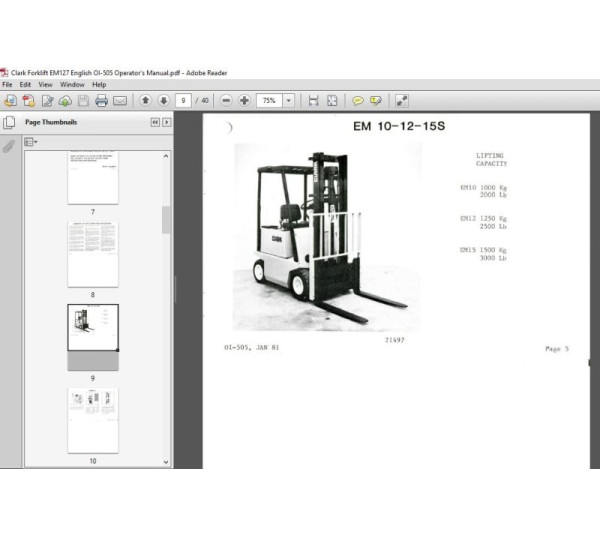Click the zoom in plus button
Viewport: 600px width, 536px height.
pos(244,101)
